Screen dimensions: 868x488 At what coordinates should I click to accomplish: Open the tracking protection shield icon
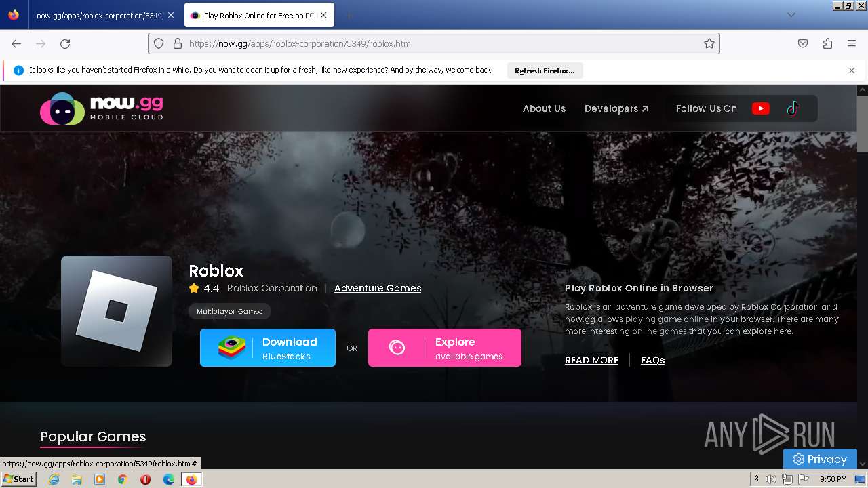pyautogui.click(x=159, y=43)
